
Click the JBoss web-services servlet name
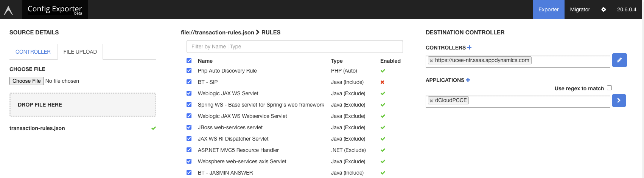click(230, 127)
